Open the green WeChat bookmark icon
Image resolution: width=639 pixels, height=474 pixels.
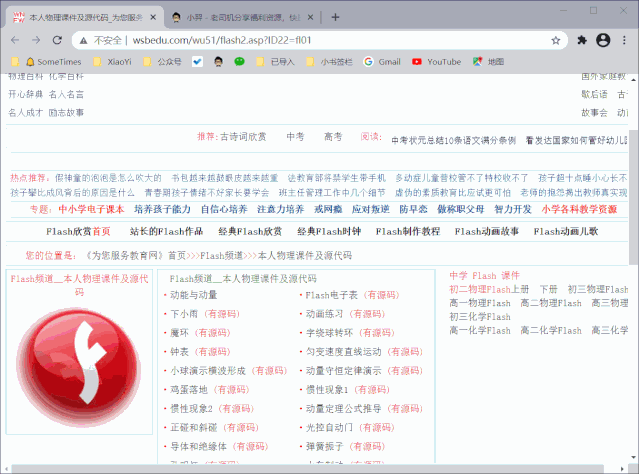239,62
